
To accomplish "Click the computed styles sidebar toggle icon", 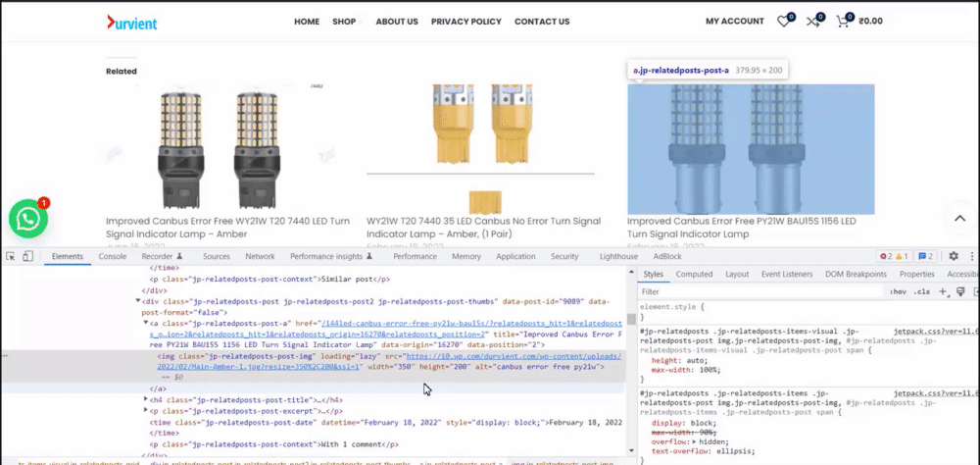I will pos(976,291).
